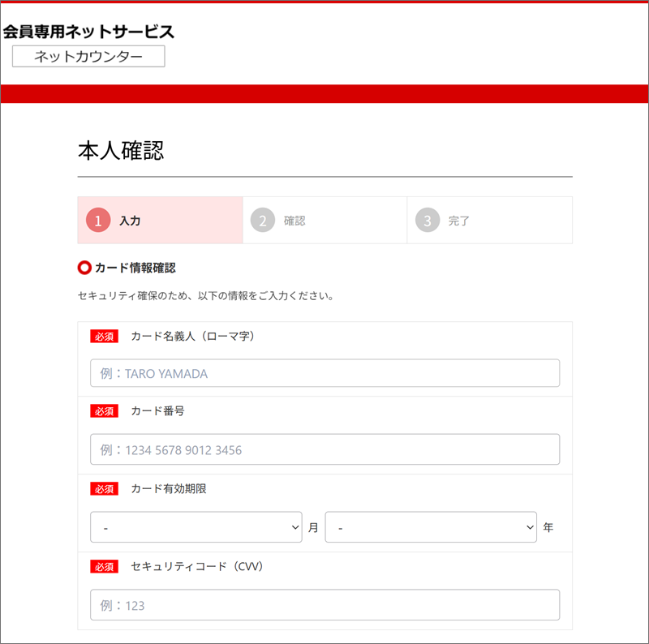Click the step 3 circle icon for 完了
Viewport: 649px width, 644px height.
[428, 220]
